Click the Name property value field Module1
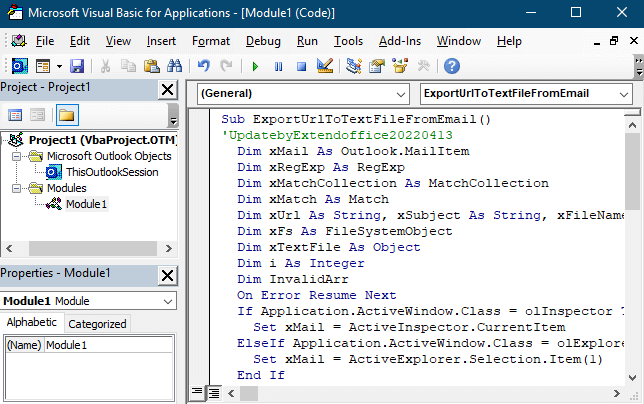 (x=110, y=345)
